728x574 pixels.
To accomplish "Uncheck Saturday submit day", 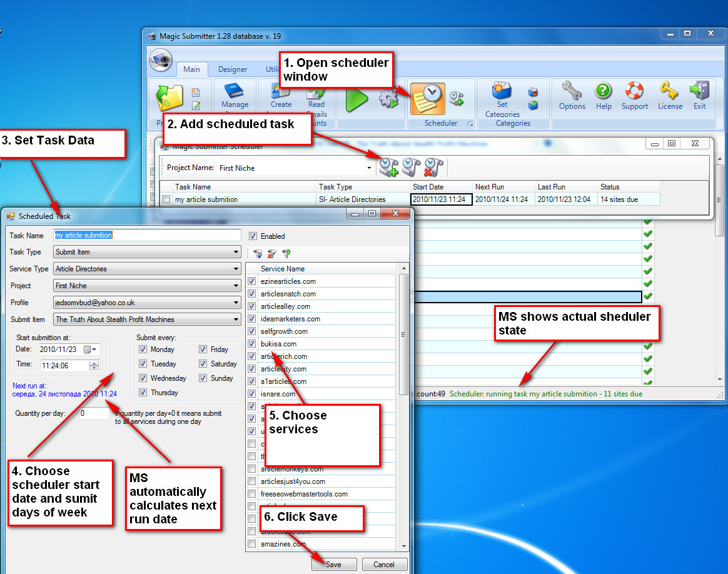I will [x=203, y=364].
